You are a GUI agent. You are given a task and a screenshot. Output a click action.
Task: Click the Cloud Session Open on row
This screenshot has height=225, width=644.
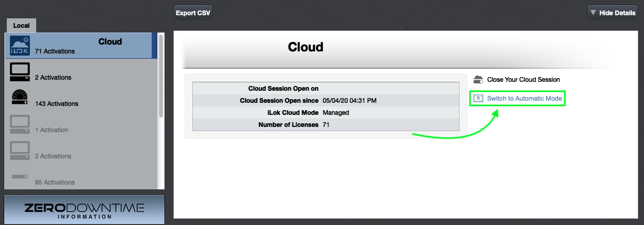(325, 89)
